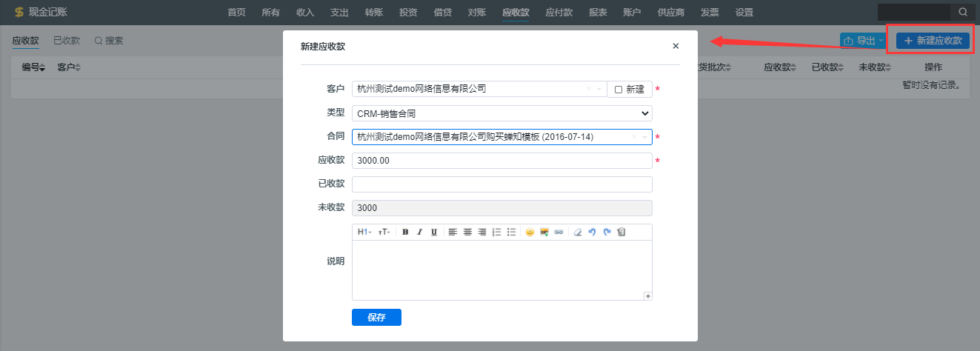
Task: Go to the 应付款 menu item
Action: coord(559,13)
